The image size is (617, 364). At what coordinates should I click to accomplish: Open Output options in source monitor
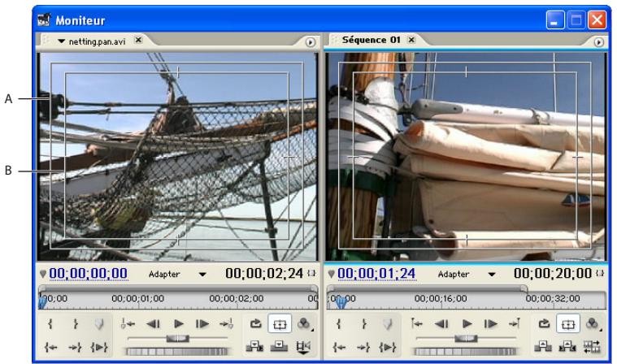tap(304, 324)
